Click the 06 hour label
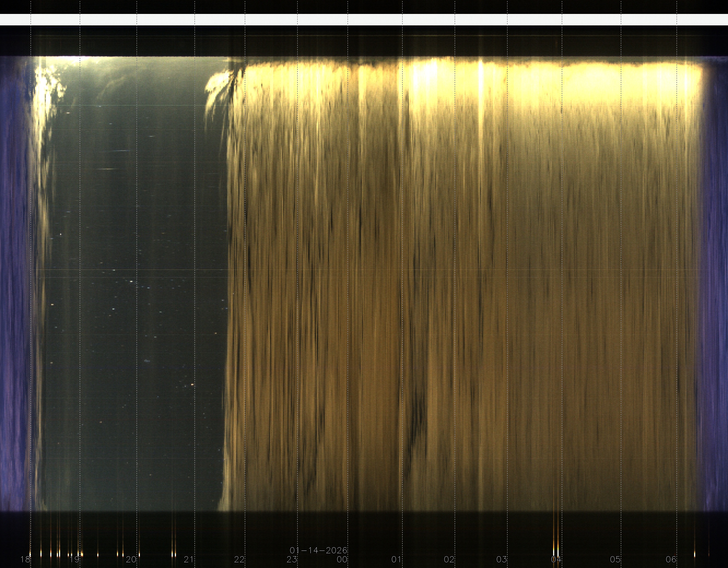 [x=671, y=559]
